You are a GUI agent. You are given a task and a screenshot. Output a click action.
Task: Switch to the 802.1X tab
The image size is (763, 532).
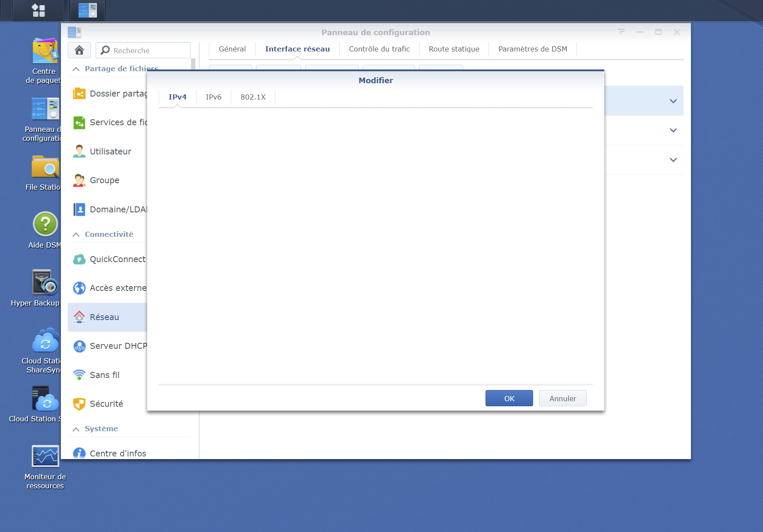[x=253, y=97]
